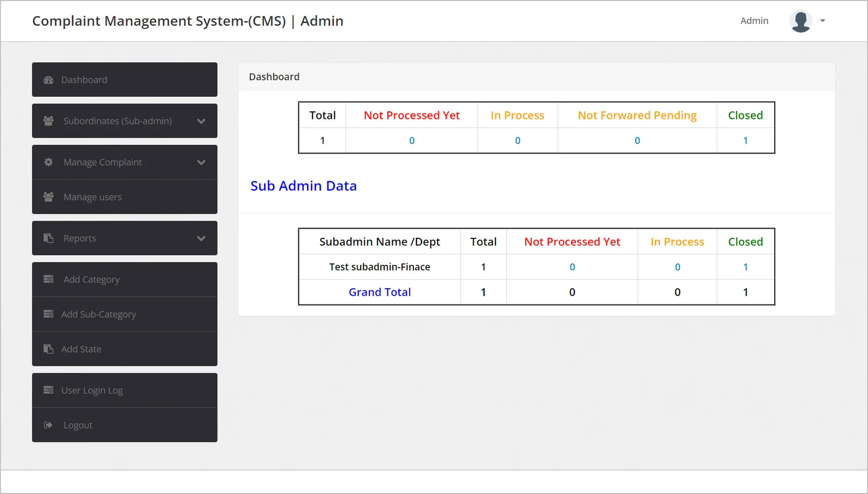This screenshot has height=494, width=868.
Task: Click the admin profile avatar icon
Action: (x=801, y=21)
